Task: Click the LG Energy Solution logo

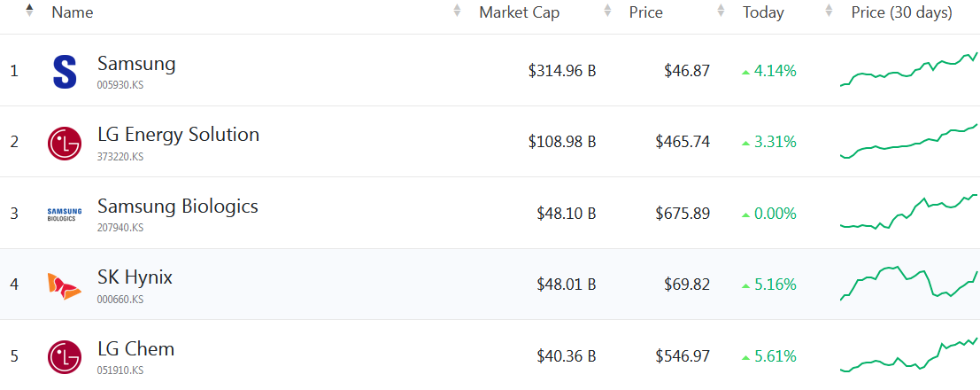Action: pos(65,143)
